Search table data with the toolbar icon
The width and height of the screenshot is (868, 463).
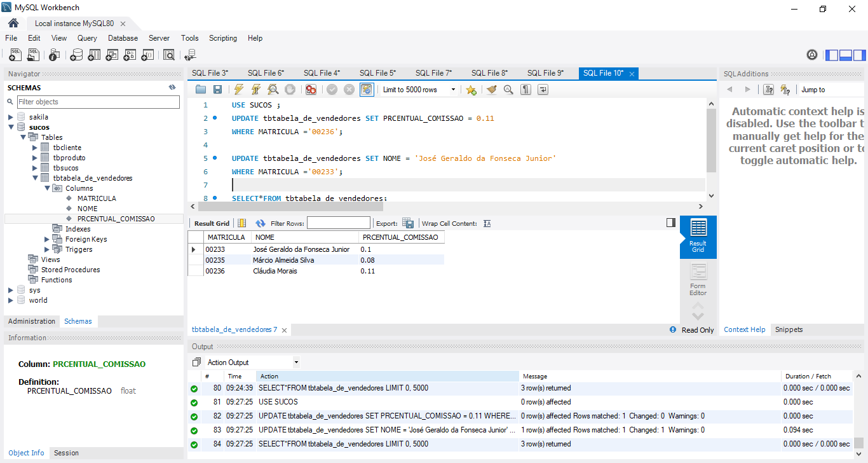168,55
